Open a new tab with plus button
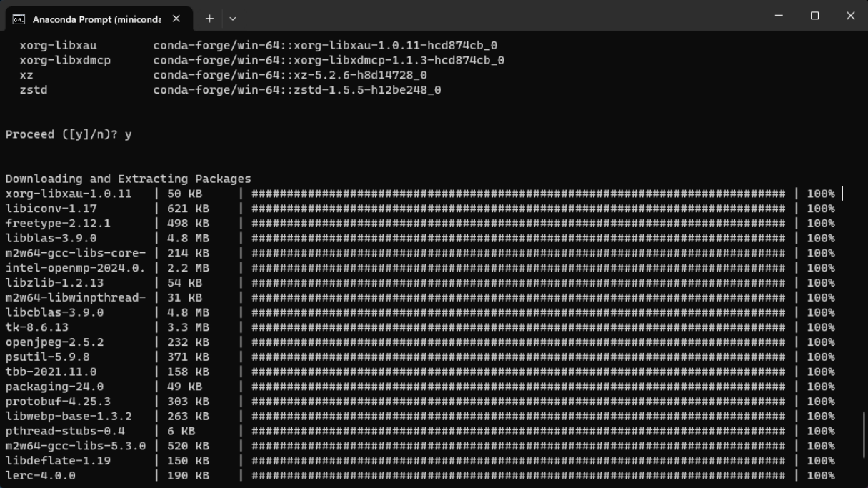The width and height of the screenshot is (868, 488). 210,19
